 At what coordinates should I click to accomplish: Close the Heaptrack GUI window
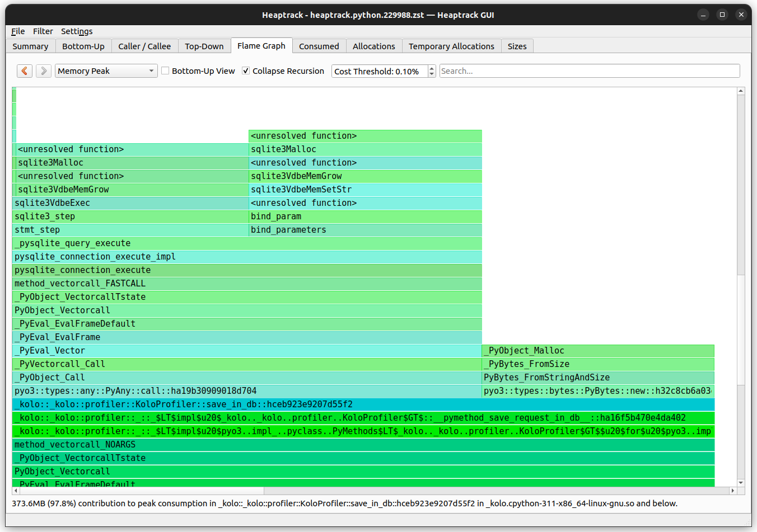tap(741, 15)
